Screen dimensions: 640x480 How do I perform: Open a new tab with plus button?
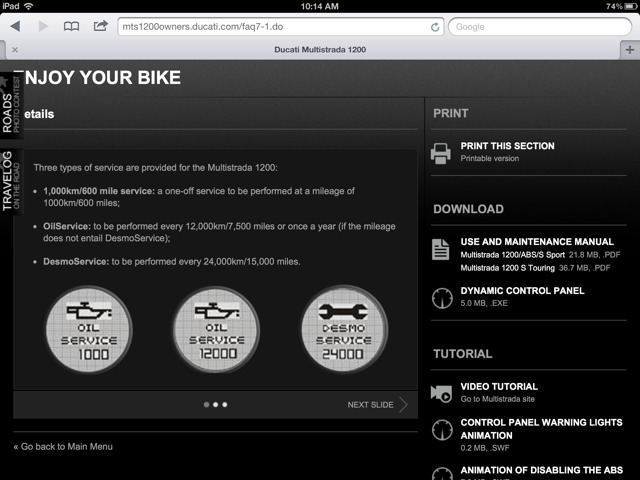coord(630,50)
